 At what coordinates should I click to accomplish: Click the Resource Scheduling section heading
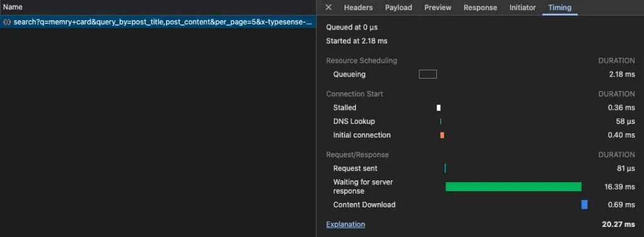(362, 61)
